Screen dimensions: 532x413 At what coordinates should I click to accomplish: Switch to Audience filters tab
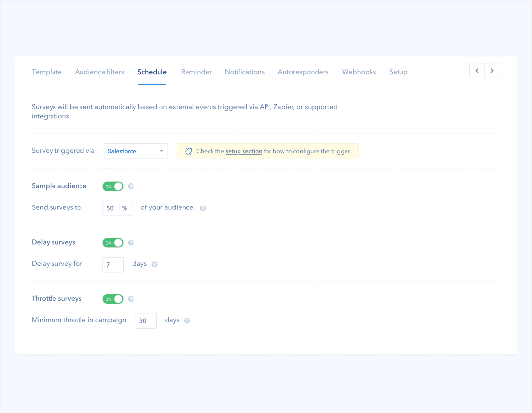tap(100, 72)
